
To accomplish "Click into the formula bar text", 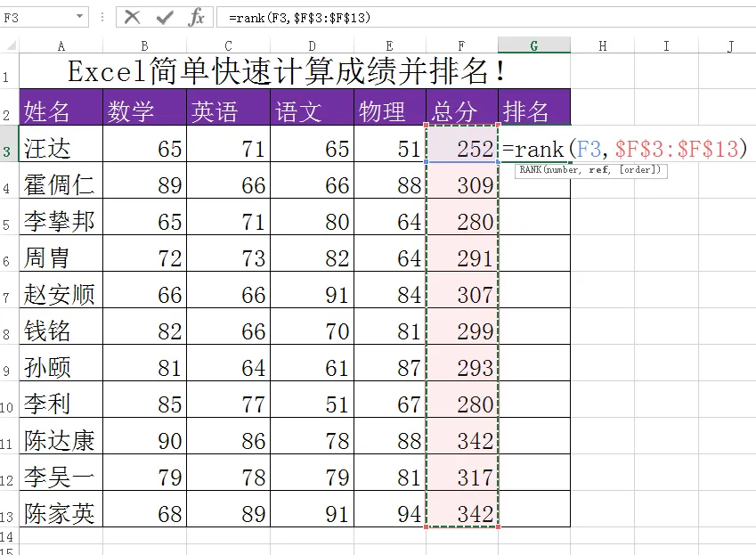I will 486,18.
